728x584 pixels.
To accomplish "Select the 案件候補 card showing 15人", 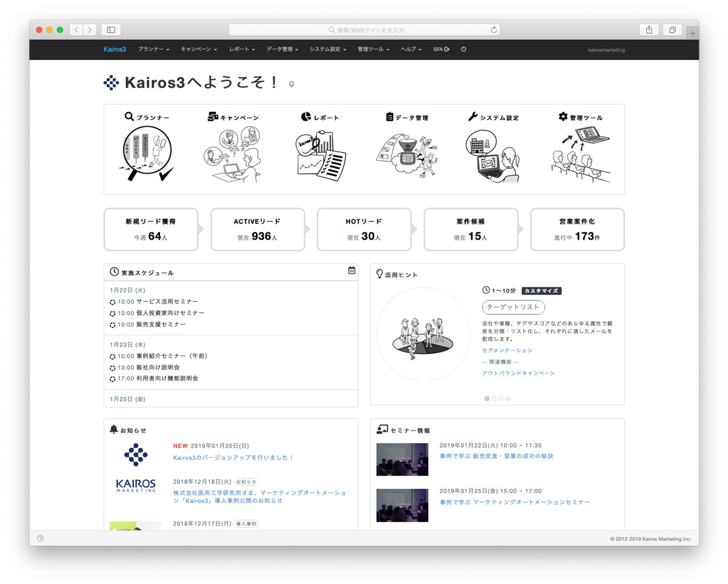I will [471, 229].
